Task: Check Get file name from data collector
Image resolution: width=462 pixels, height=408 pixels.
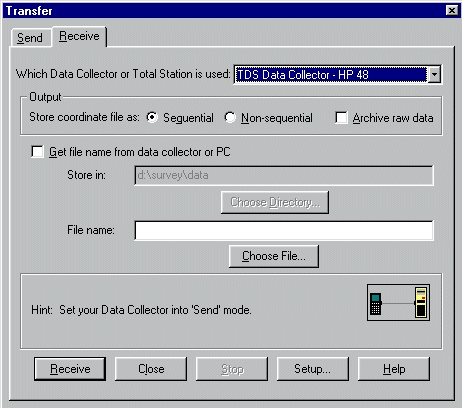Action: pyautogui.click(x=37, y=152)
